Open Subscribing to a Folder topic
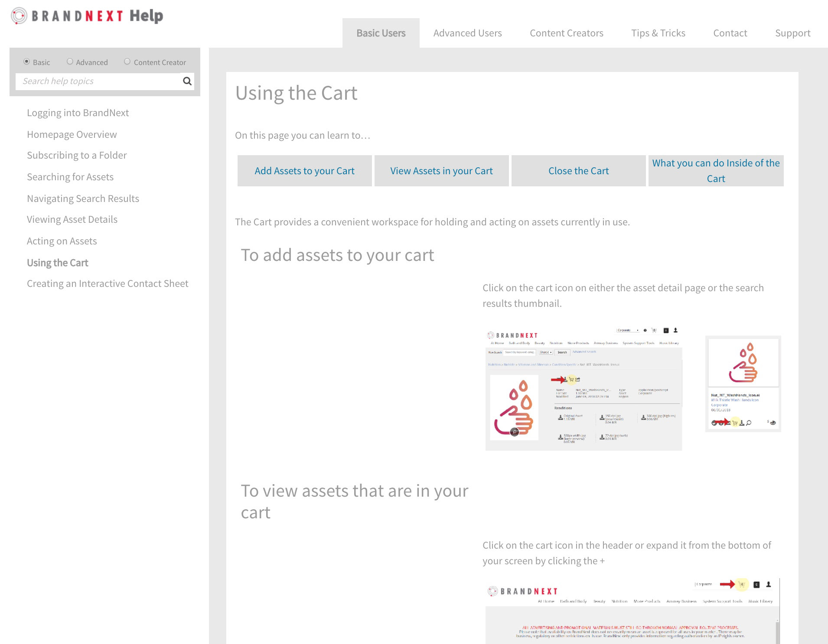Screen dimensions: 828x644 click(77, 155)
